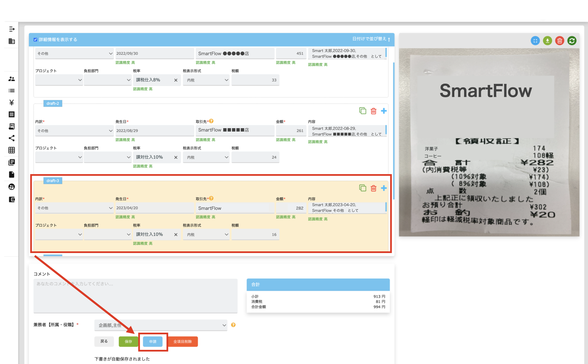Toggle 詳細情報を表示する checkbox
Screen dimensions: 588x364
(x=35, y=39)
